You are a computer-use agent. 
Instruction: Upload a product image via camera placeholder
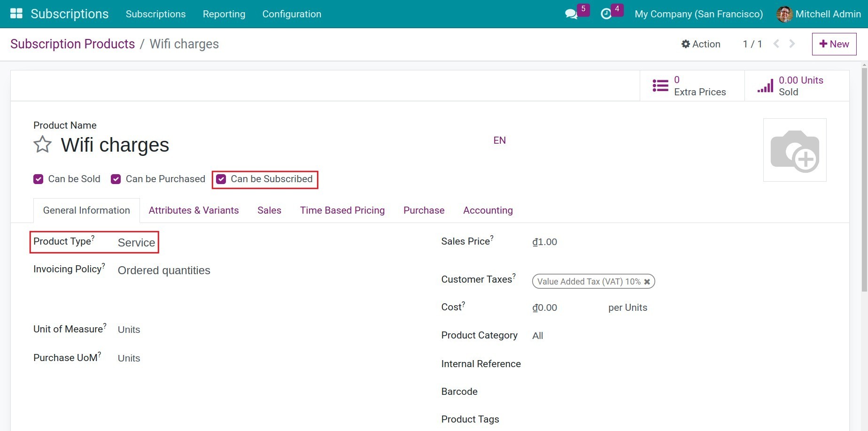tap(795, 150)
